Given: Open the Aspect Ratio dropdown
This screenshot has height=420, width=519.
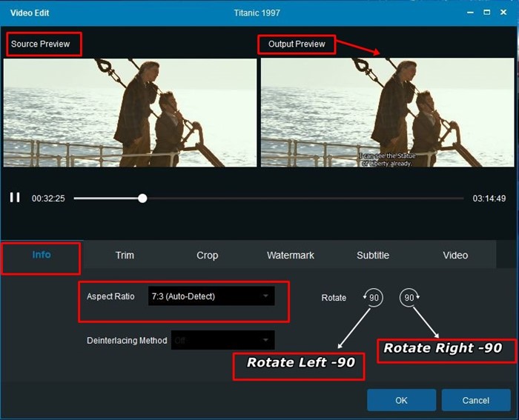Looking at the screenshot, I should click(x=211, y=296).
